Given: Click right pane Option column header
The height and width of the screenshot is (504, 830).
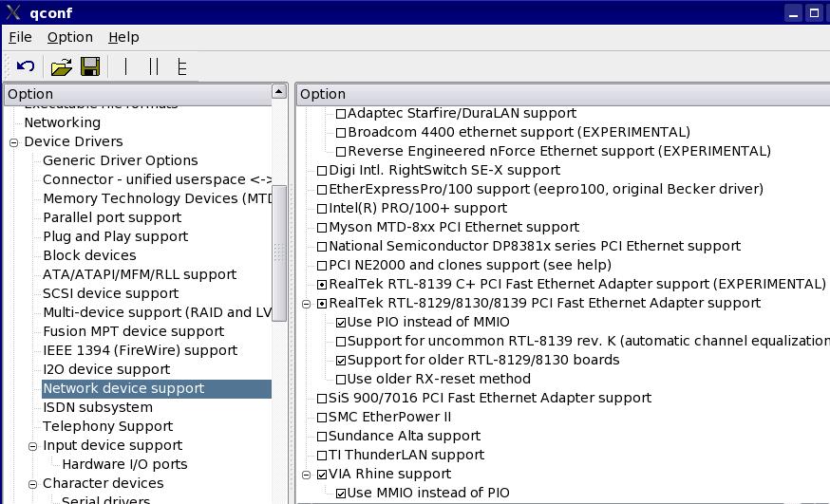Looking at the screenshot, I should 563,94.
